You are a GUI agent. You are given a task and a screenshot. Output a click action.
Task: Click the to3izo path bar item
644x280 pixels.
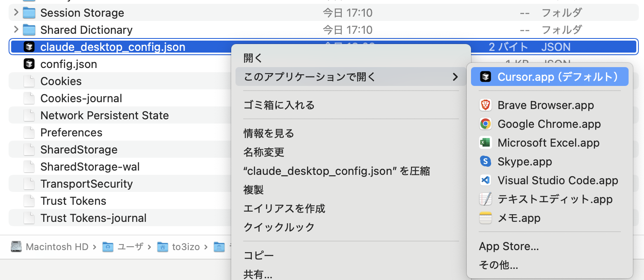coord(179,247)
